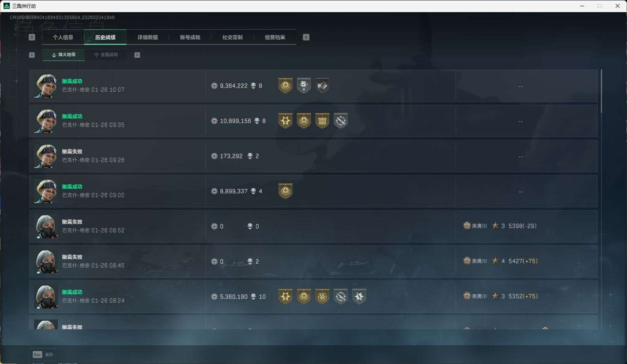
Task: Click the Esc 返回 button
Action: click(x=43, y=354)
